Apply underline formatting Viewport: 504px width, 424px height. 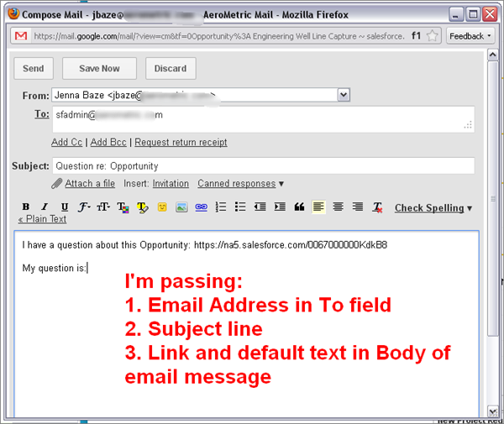[65, 207]
